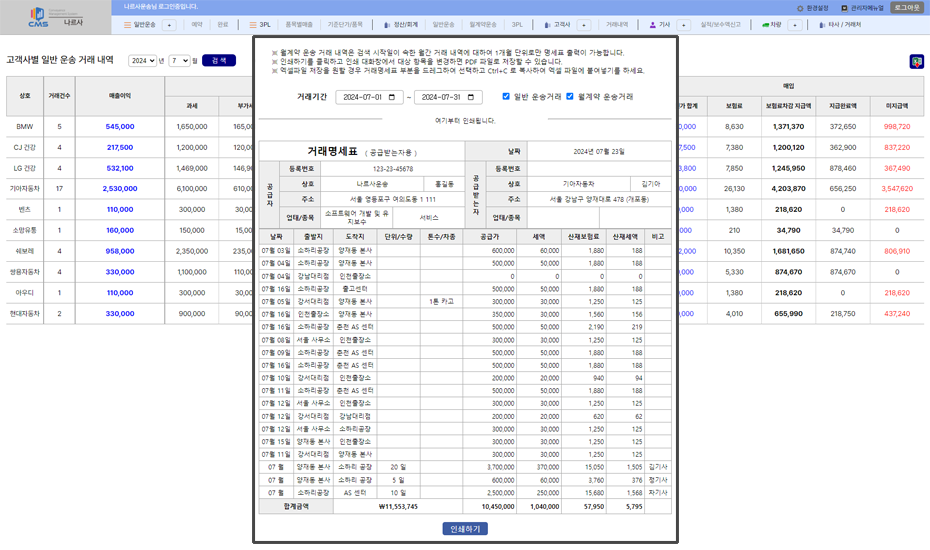Open 환경설정 gear icon settings
The height and width of the screenshot is (550, 930).
pos(800,8)
